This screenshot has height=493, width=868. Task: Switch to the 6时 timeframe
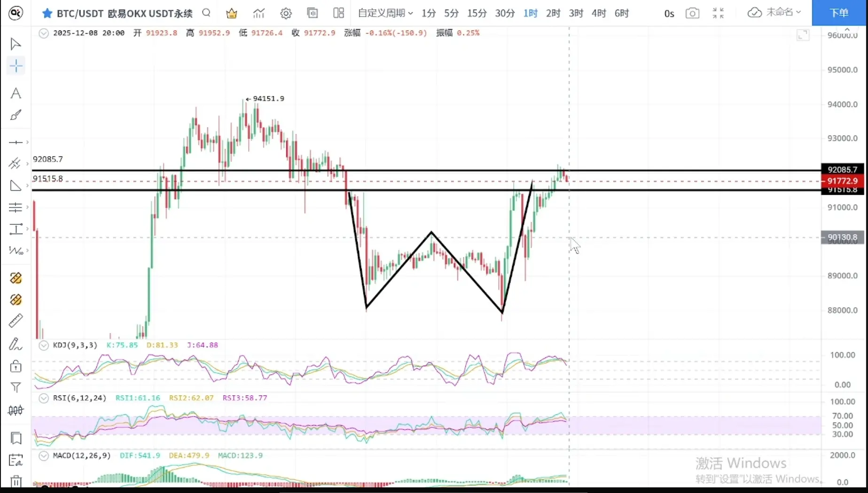click(x=622, y=13)
